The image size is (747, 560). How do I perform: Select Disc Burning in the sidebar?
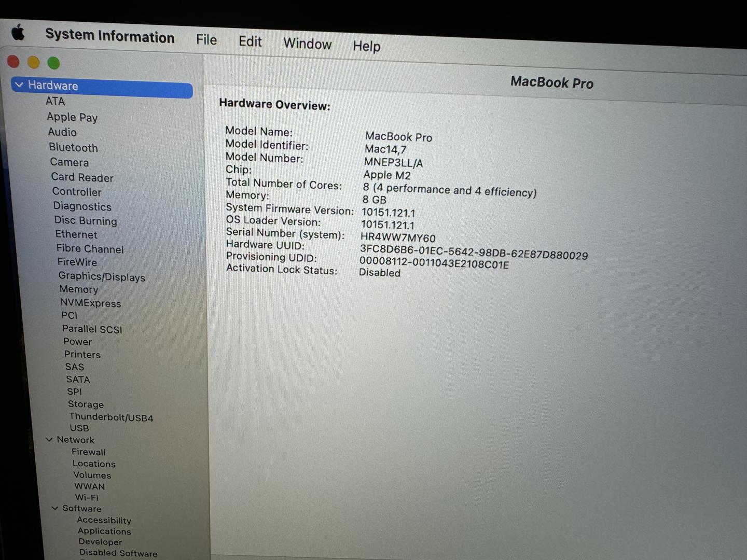[x=86, y=220]
